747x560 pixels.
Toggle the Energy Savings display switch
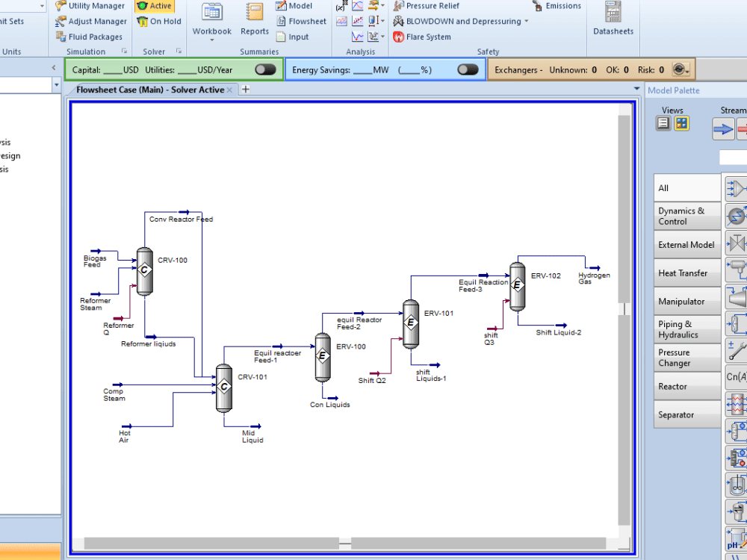coord(469,69)
